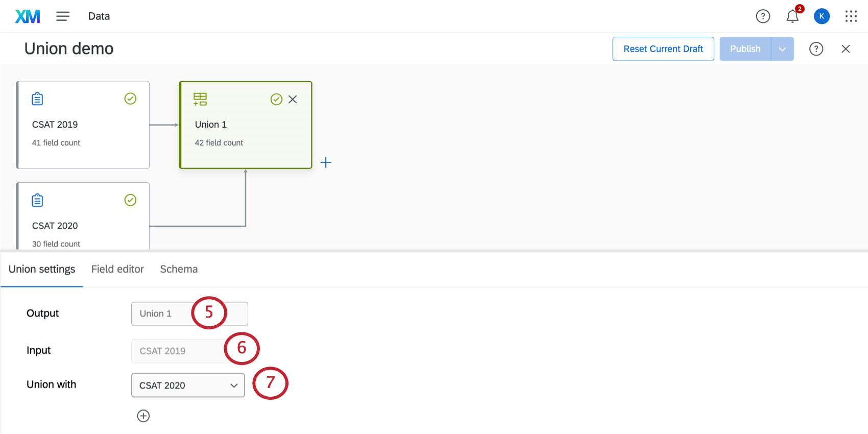Switch to the Schema tab
Screen dimensions: 868x434
[x=179, y=269]
